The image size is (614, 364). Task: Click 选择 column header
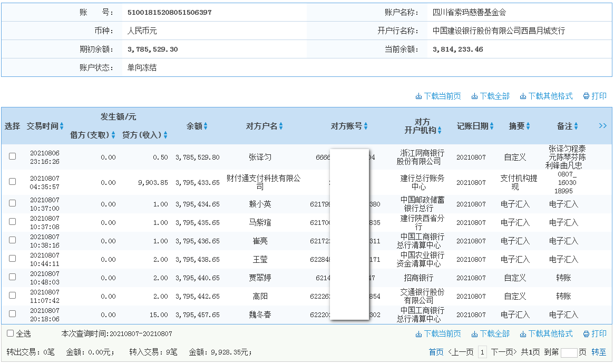pyautogui.click(x=12, y=126)
